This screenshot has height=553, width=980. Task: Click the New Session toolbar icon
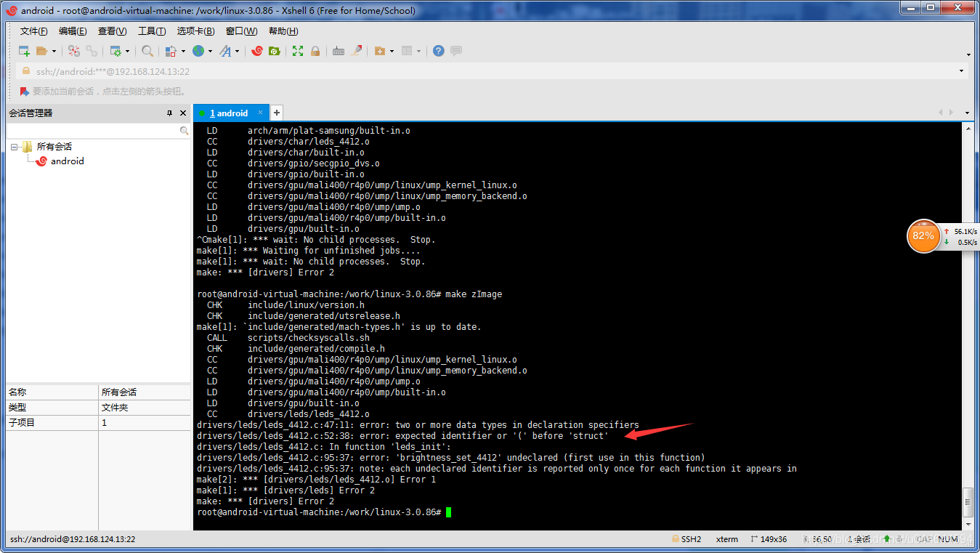tap(24, 51)
